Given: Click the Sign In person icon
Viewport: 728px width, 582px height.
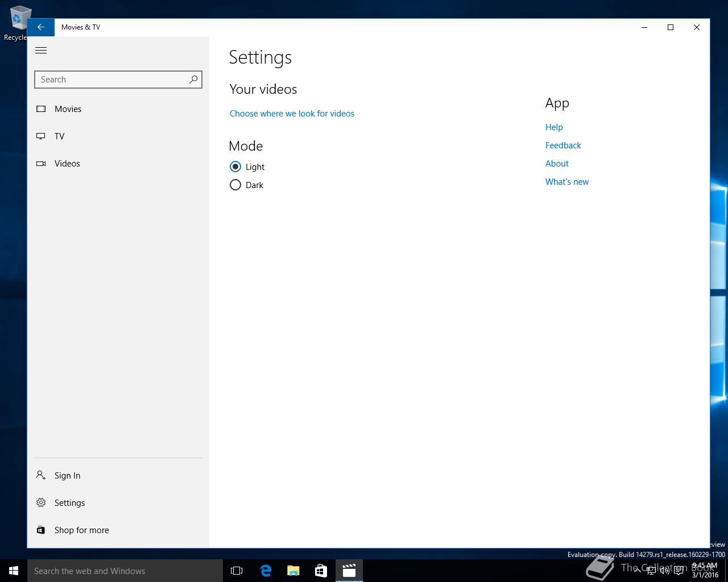Looking at the screenshot, I should [41, 475].
